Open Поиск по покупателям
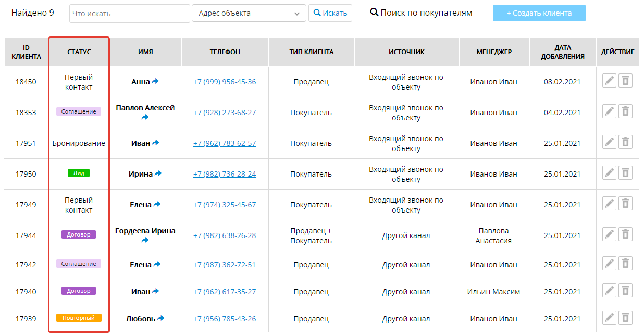644x335 pixels. pos(421,13)
